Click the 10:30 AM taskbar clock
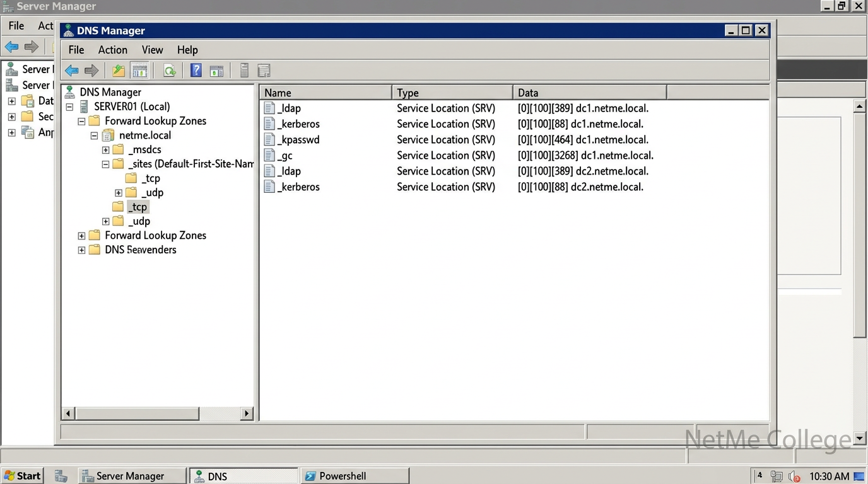The width and height of the screenshot is (868, 484). 829,476
